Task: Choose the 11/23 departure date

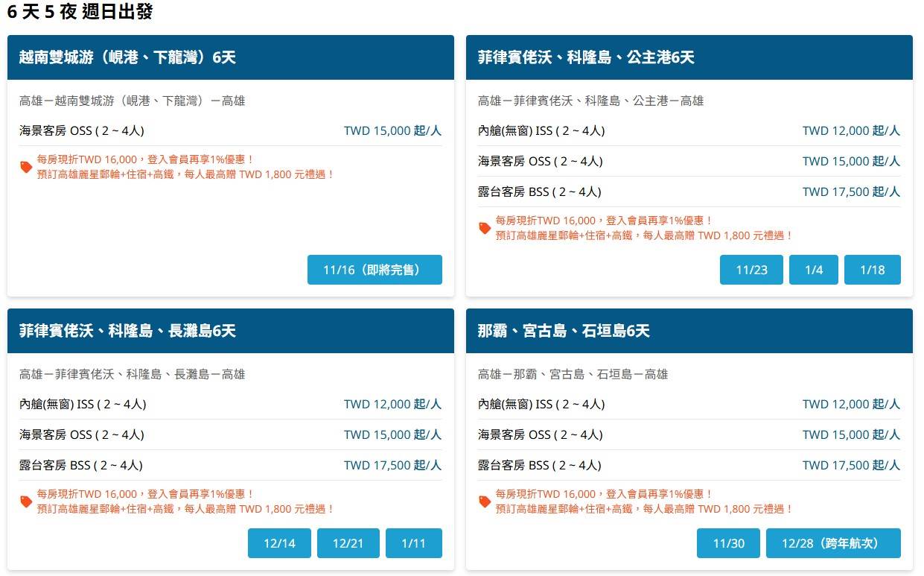Action: coord(751,270)
